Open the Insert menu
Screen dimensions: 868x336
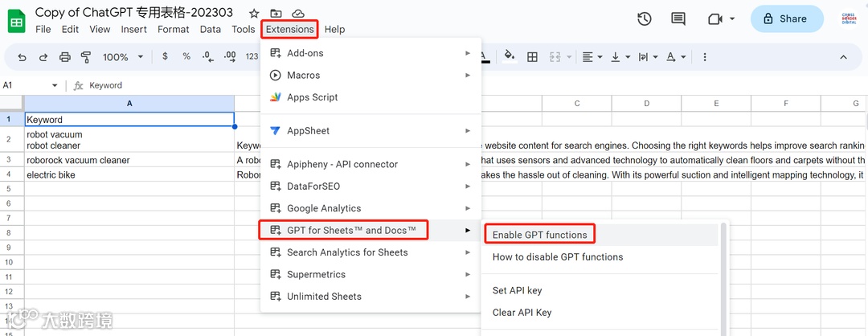click(x=134, y=29)
